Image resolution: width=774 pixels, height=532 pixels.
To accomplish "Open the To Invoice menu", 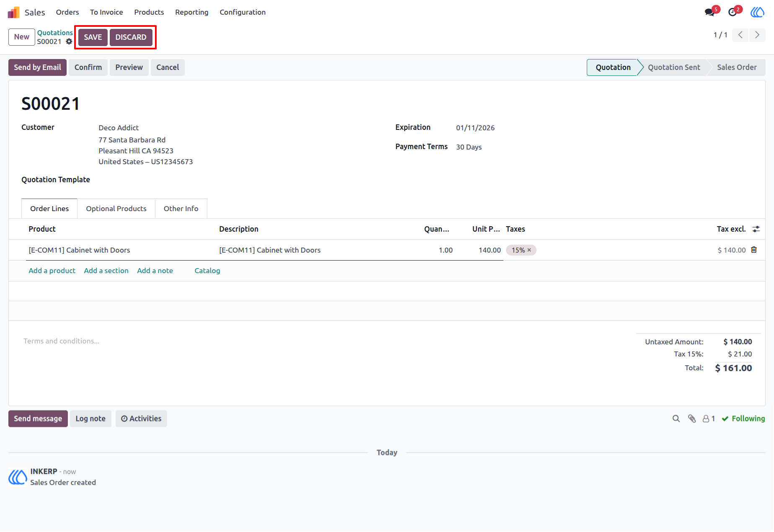I will point(106,12).
